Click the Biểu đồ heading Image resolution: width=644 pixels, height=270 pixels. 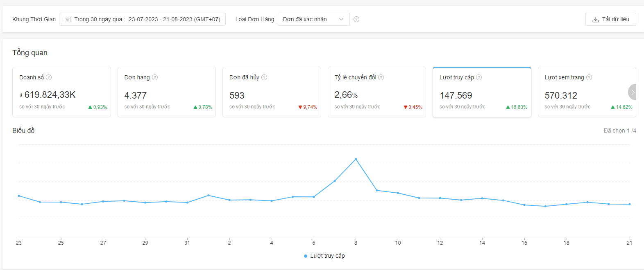coord(23,130)
